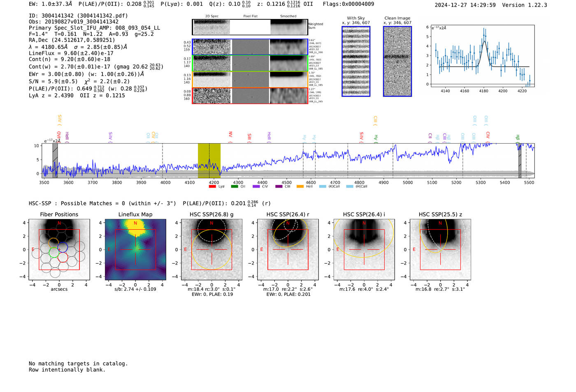Click the hatched gray band near 5460 Å

(x=520, y=160)
